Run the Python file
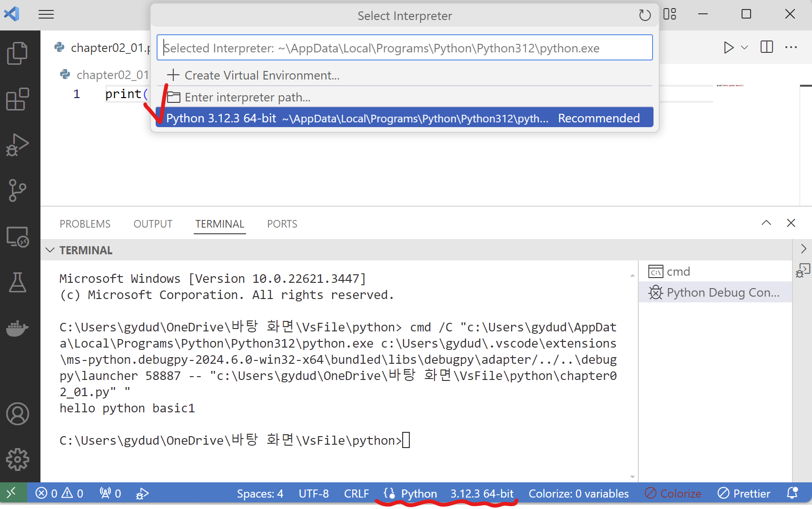Viewport: 812px width, 509px height. pyautogui.click(x=728, y=47)
